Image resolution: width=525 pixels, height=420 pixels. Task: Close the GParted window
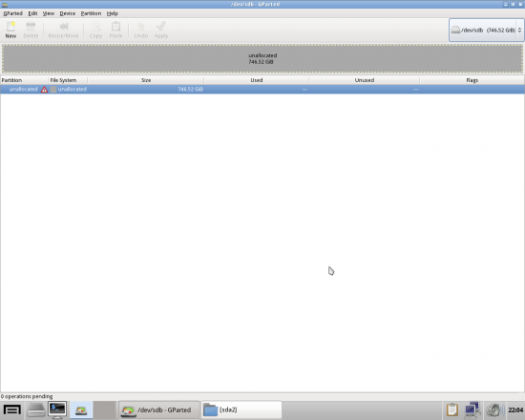coord(520,5)
